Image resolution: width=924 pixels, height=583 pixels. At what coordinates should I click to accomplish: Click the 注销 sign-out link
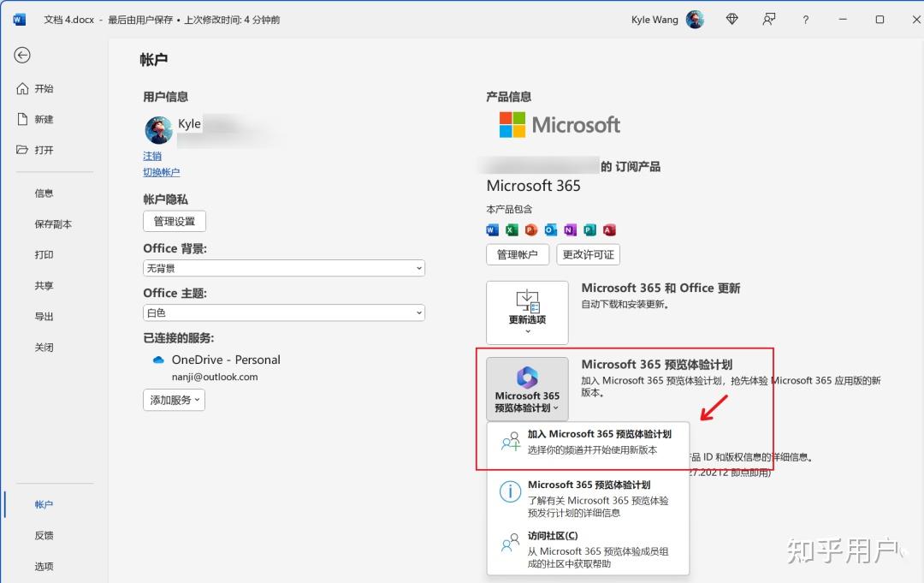152,156
